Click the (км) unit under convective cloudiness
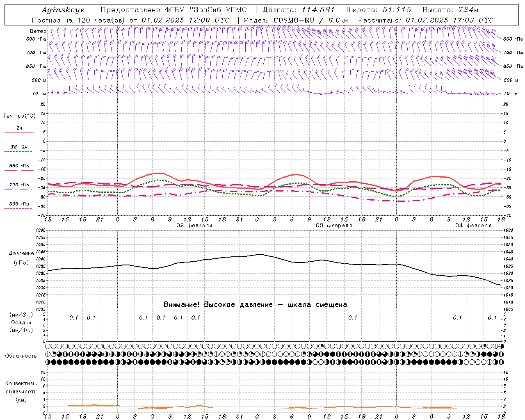The height and width of the screenshot is (420, 525). [x=21, y=399]
